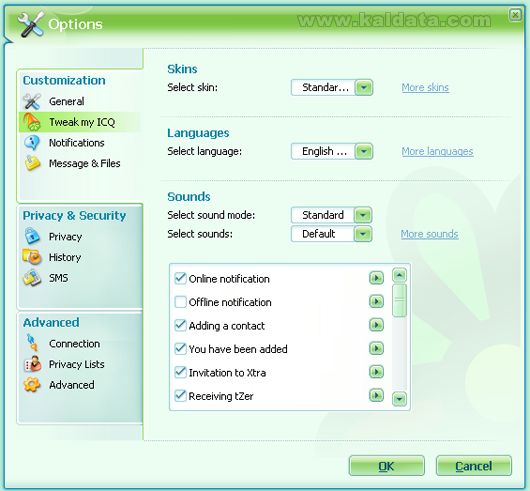This screenshot has width=530, height=491.
Task: Play the Offline notification sound
Action: (x=376, y=301)
